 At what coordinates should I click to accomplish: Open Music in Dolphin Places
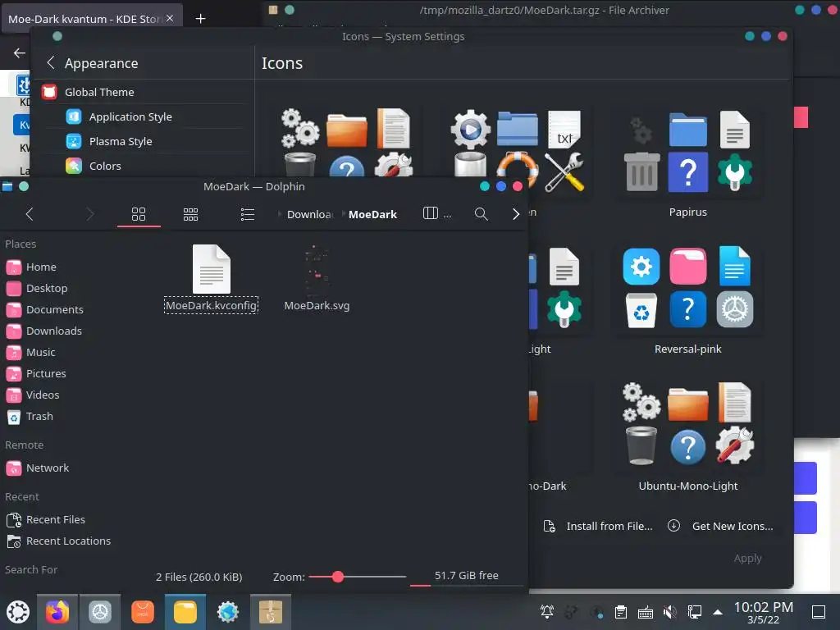coord(41,353)
